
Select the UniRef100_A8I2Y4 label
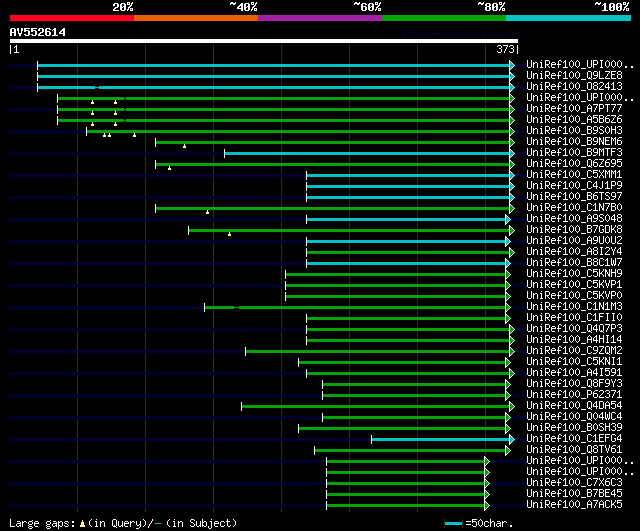click(574, 252)
